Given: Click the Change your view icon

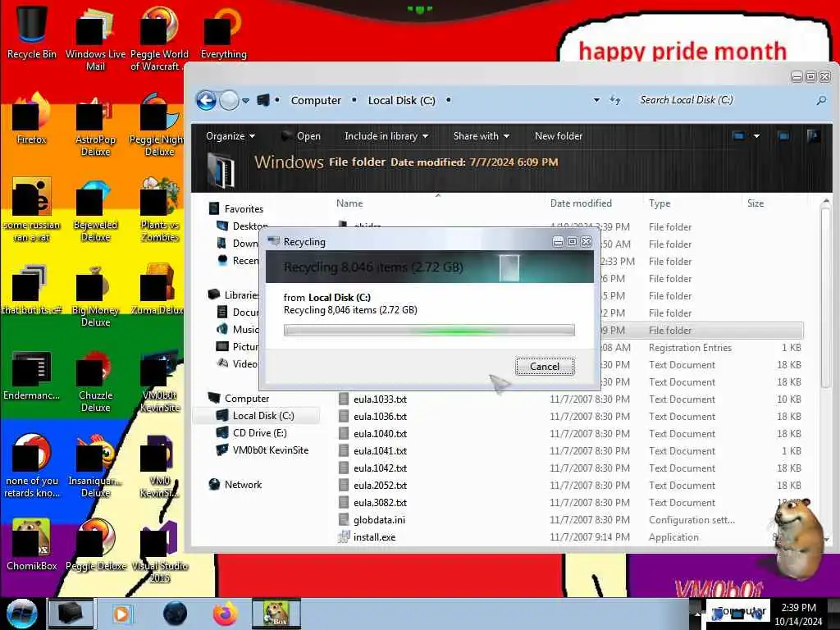Looking at the screenshot, I should [738, 136].
